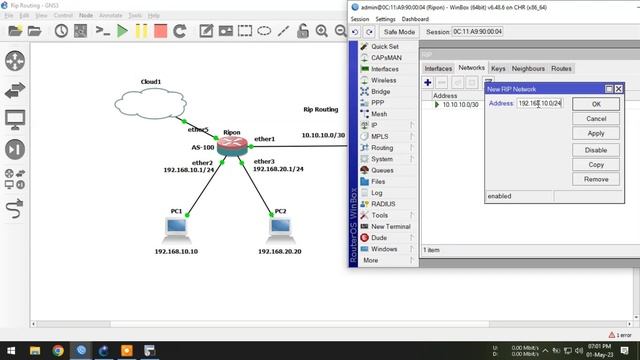Open Bridge in WinBox sidebar

(381, 91)
